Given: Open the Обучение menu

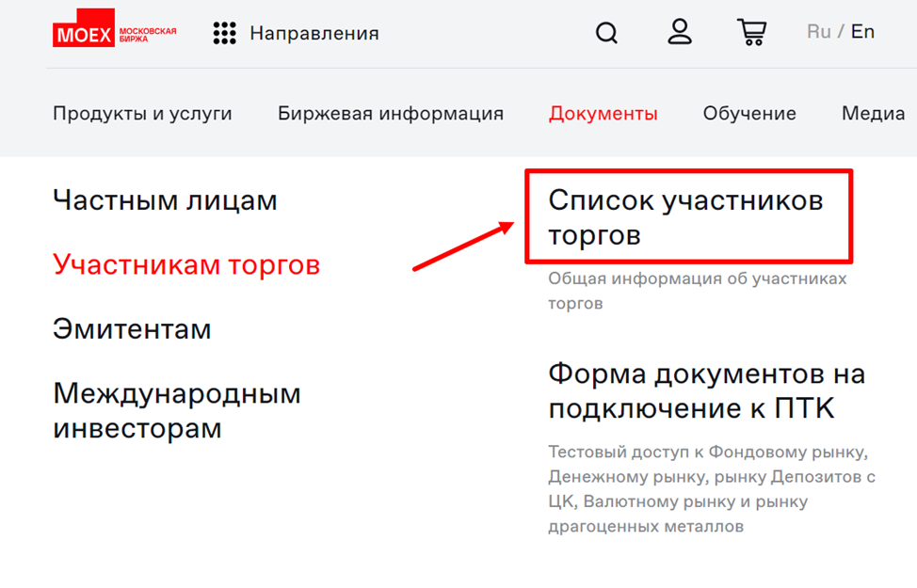Looking at the screenshot, I should coord(749,114).
